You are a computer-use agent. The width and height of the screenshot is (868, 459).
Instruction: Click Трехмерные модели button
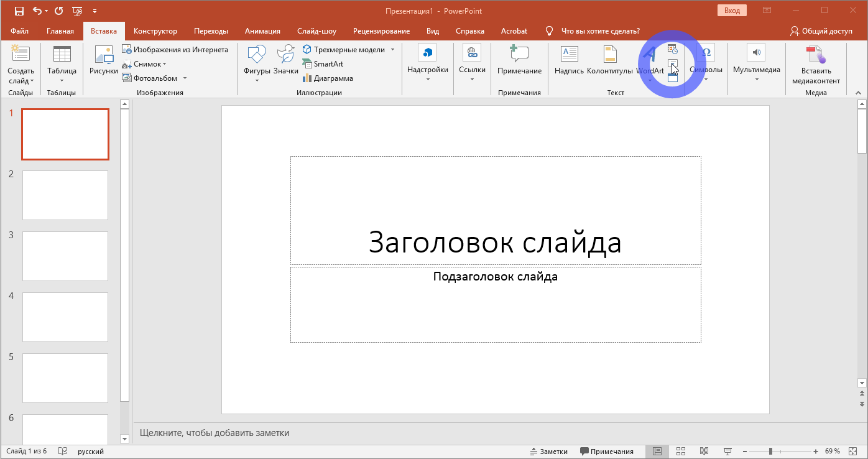point(344,50)
